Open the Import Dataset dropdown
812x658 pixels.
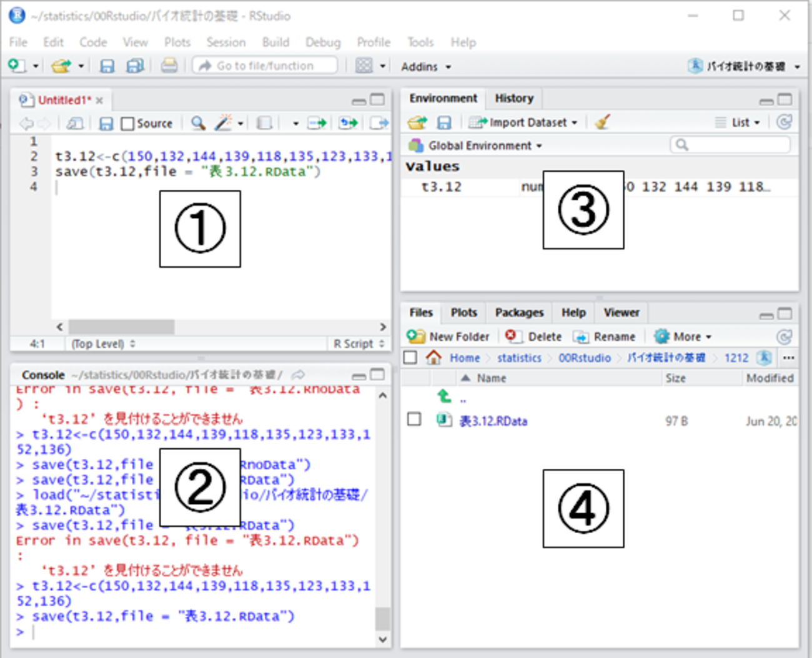pyautogui.click(x=523, y=122)
